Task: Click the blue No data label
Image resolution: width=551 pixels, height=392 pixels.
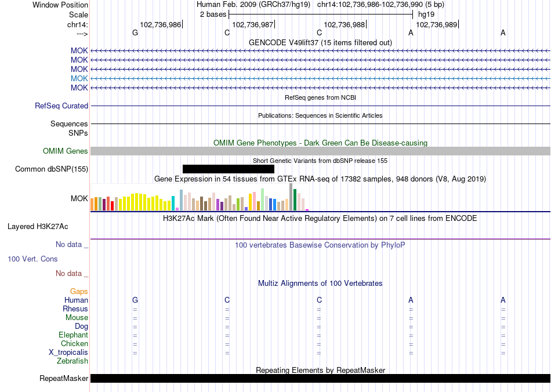Action: click(x=72, y=245)
